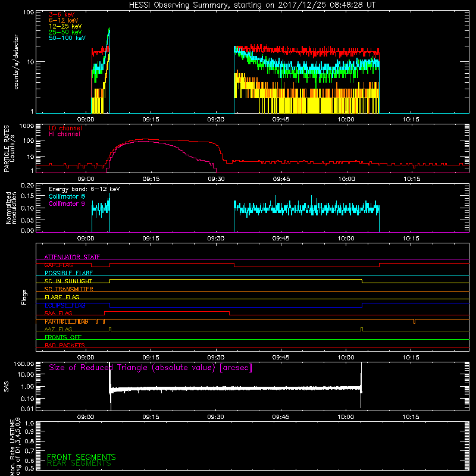476x476 pixels.
Task: Click the 09:45 tick under the SAS plot
Action: 281,417
